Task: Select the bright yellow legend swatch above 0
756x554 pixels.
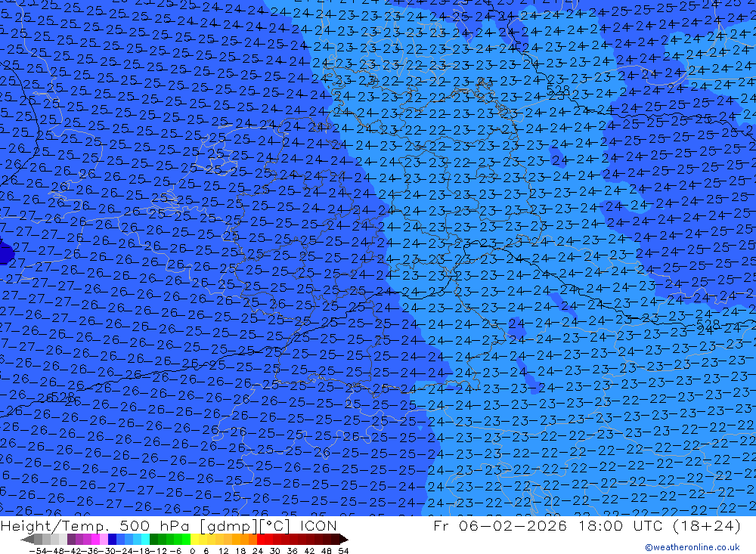Action: [x=194, y=539]
